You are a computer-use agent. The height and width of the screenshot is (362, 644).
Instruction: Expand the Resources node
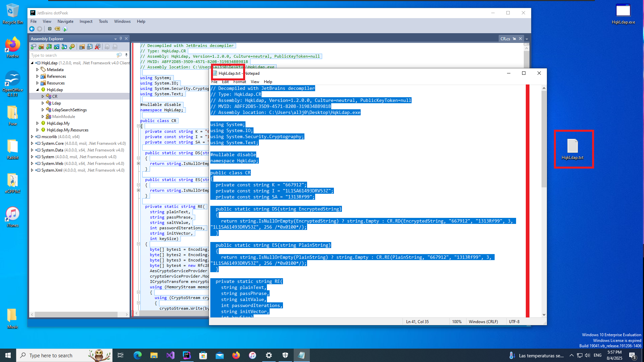38,83
